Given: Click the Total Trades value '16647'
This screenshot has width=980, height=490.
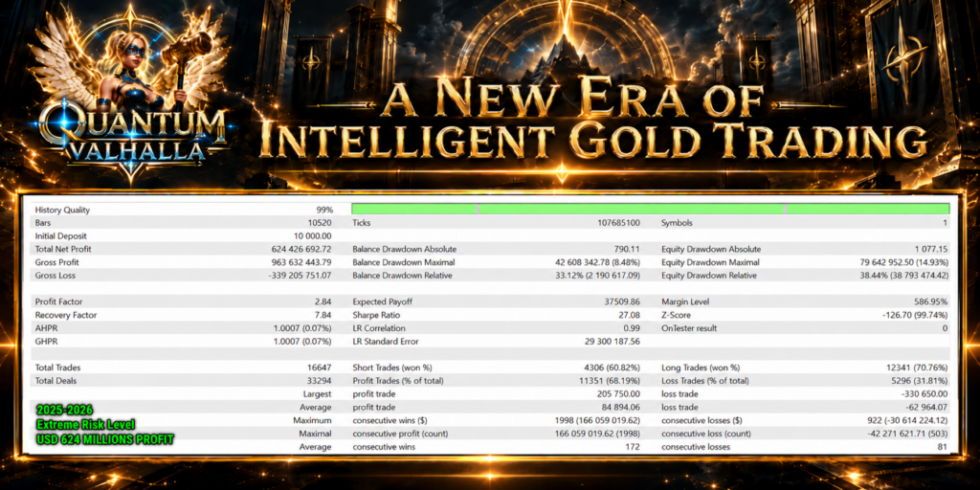Looking at the screenshot, I should [321, 367].
